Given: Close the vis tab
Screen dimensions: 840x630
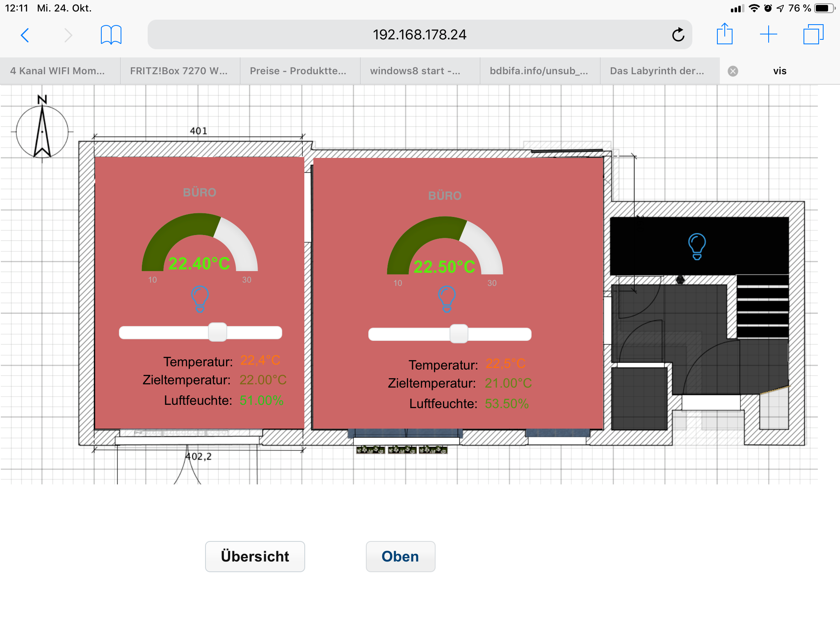Looking at the screenshot, I should tap(733, 71).
